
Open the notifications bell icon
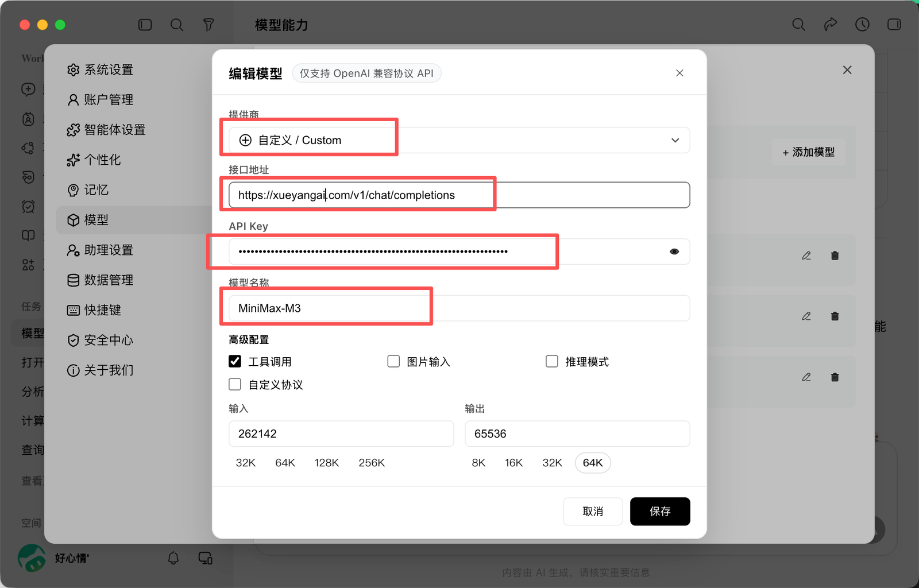coord(173,558)
